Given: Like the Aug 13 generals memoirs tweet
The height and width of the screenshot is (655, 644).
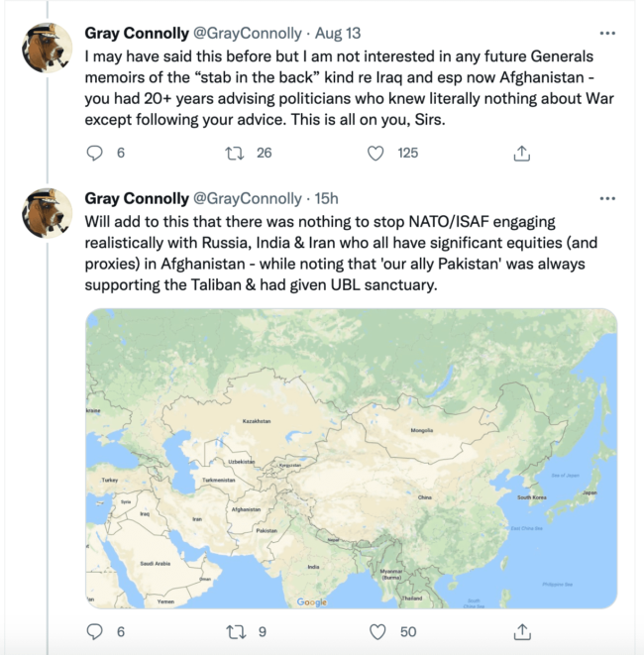Looking at the screenshot, I should pos(376,153).
